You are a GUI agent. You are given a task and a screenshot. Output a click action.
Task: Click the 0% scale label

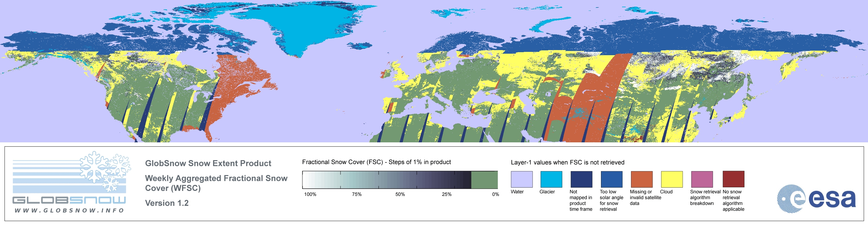pyautogui.click(x=495, y=194)
